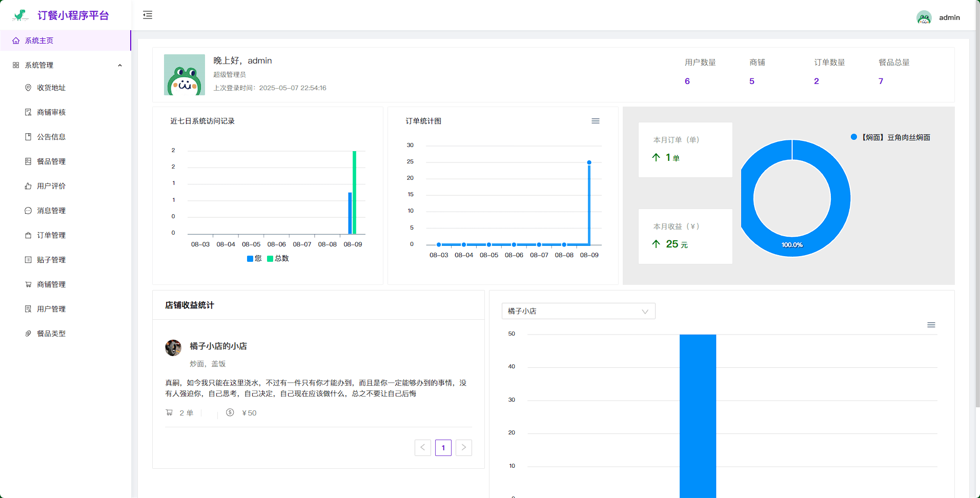This screenshot has width=980, height=498.
Task: Open the shop revenue chart menu icon
Action: [931, 325]
